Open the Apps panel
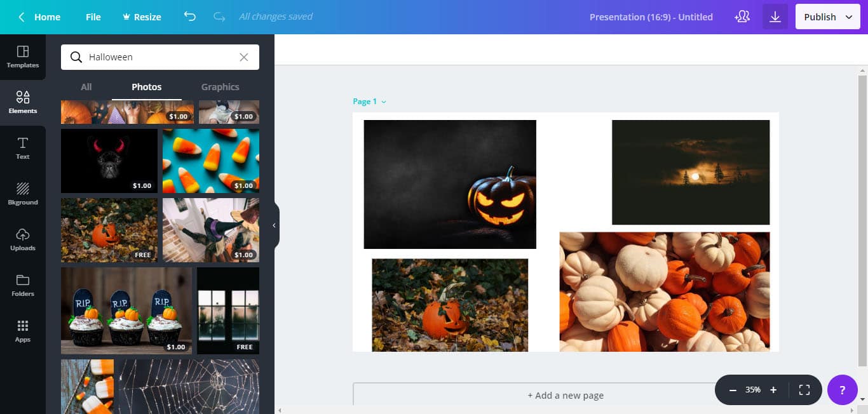The height and width of the screenshot is (414, 868). (23, 331)
